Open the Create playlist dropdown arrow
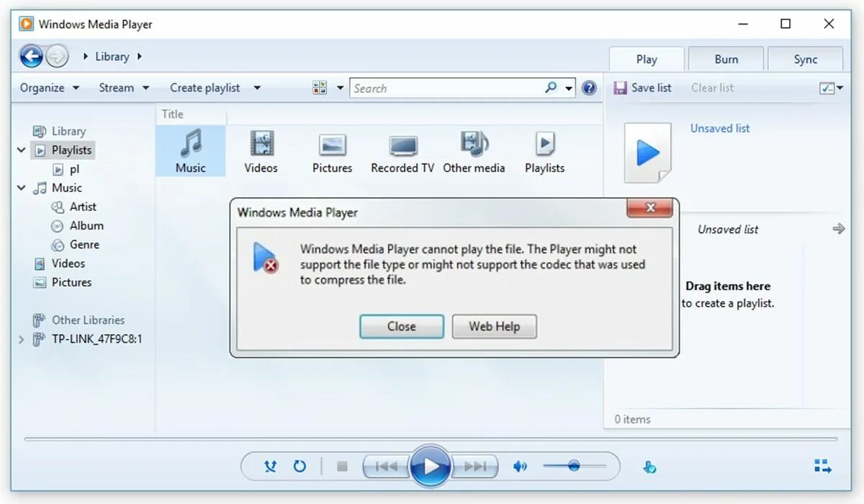864x504 pixels. click(x=257, y=88)
